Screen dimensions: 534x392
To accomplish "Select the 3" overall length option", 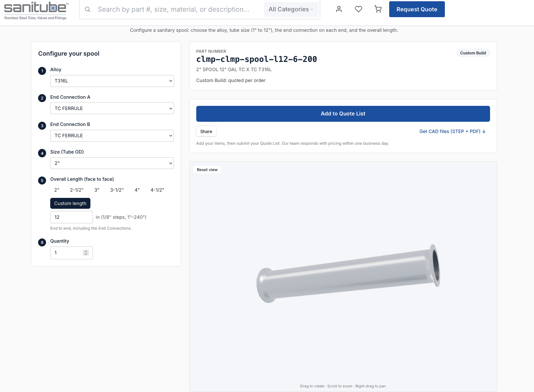I will point(97,190).
